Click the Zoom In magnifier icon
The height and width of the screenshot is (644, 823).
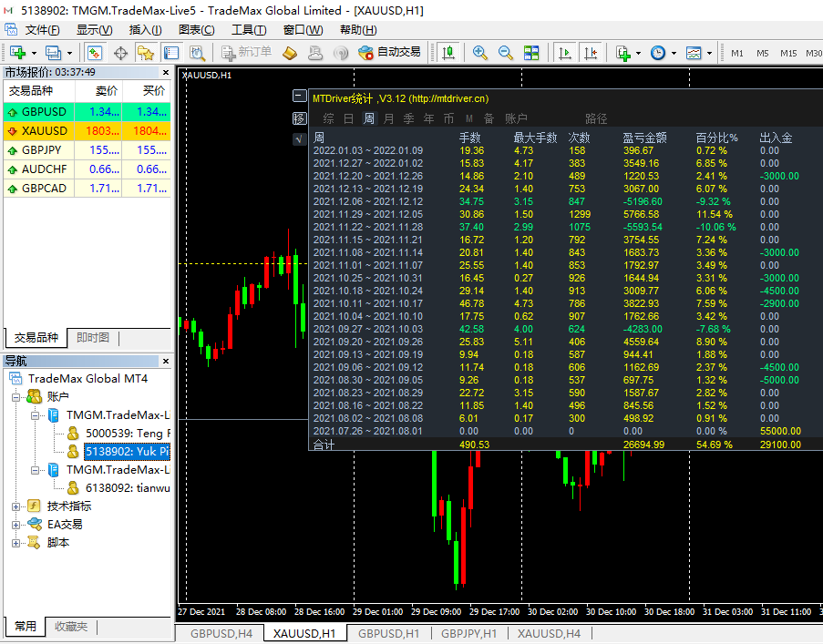tap(479, 53)
